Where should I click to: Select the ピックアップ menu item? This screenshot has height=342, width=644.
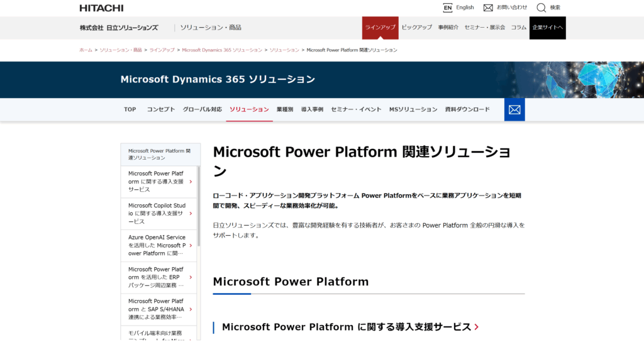click(417, 28)
